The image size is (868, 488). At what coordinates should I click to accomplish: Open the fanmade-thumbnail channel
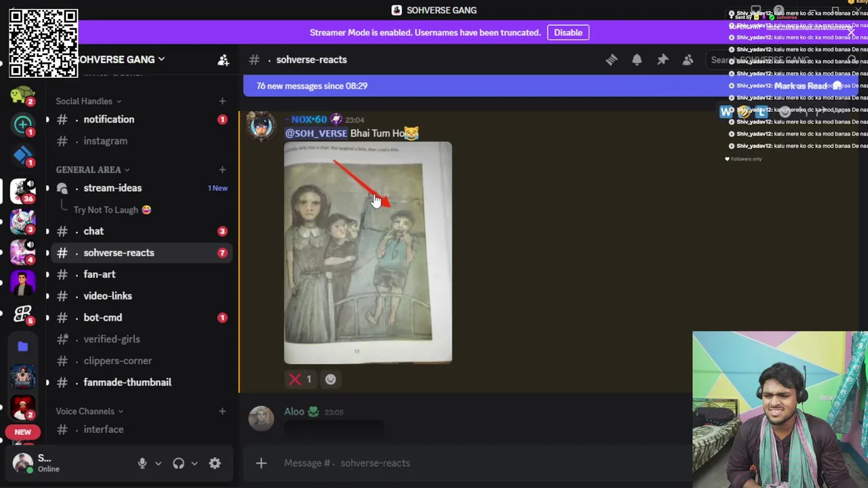[x=142, y=382]
